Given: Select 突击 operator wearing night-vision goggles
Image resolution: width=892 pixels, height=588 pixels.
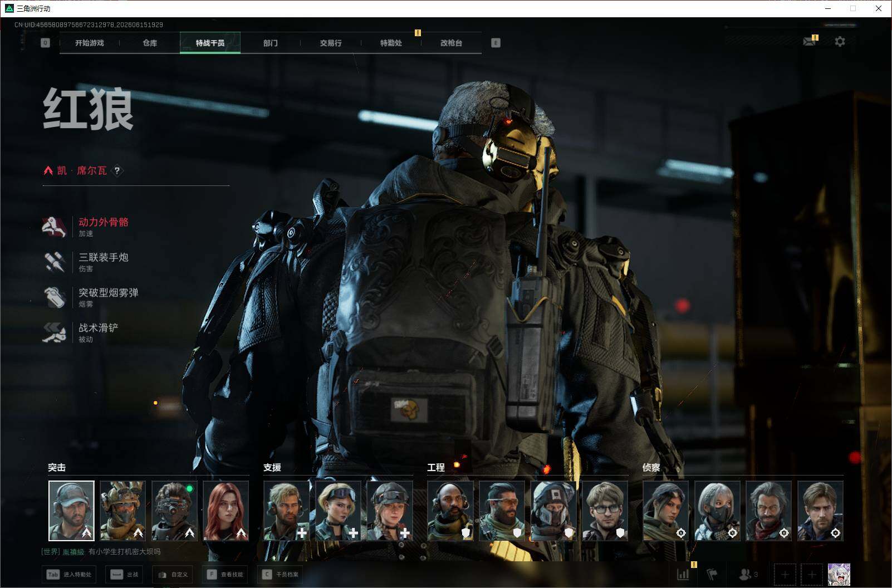Looking at the screenshot, I should point(174,511).
